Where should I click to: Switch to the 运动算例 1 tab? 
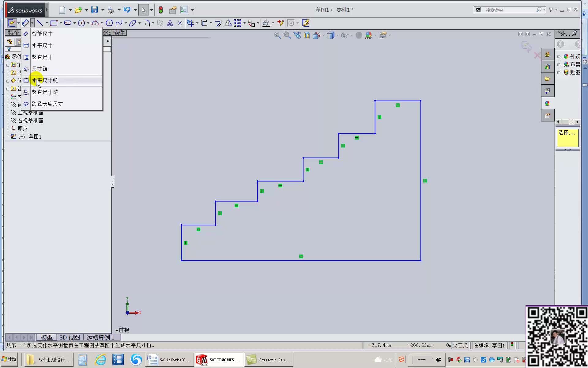[101, 337]
